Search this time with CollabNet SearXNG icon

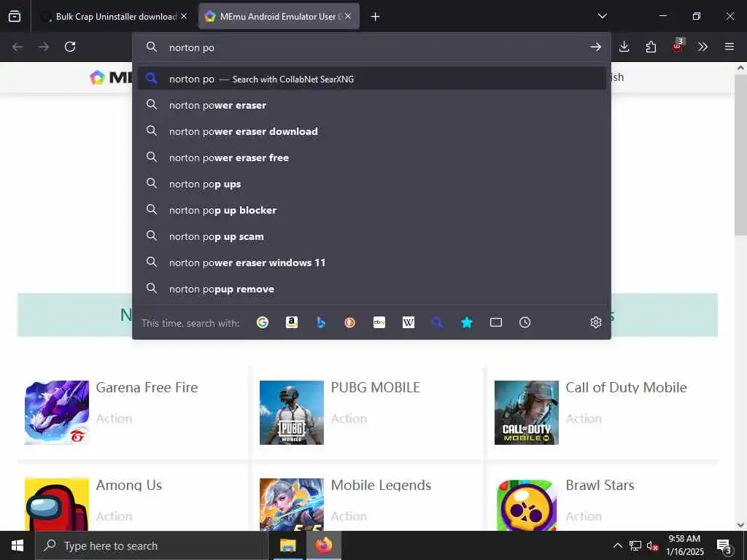pyautogui.click(x=438, y=322)
